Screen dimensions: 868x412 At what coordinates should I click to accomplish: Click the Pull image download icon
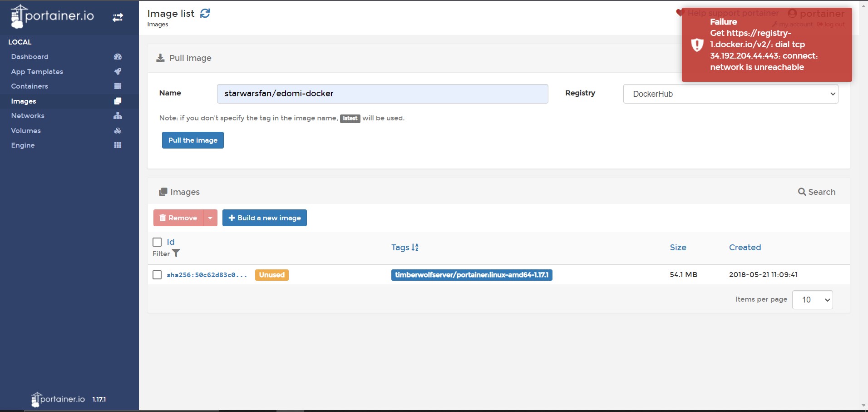click(160, 58)
